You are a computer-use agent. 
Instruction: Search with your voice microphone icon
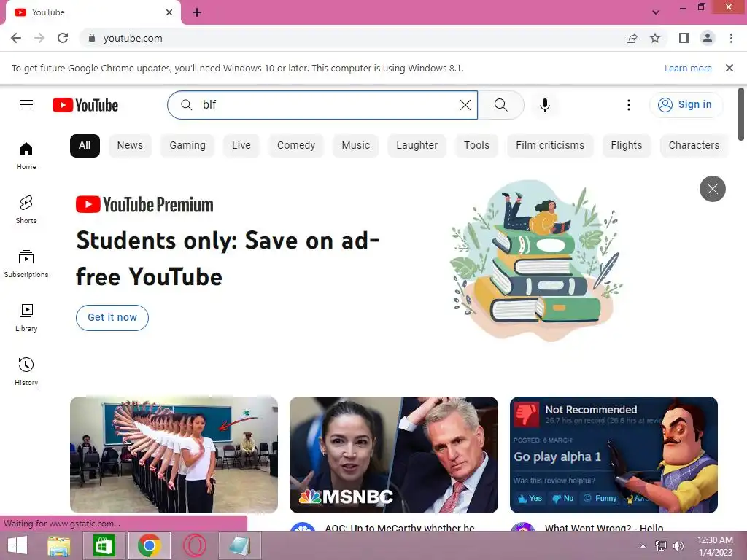click(545, 105)
